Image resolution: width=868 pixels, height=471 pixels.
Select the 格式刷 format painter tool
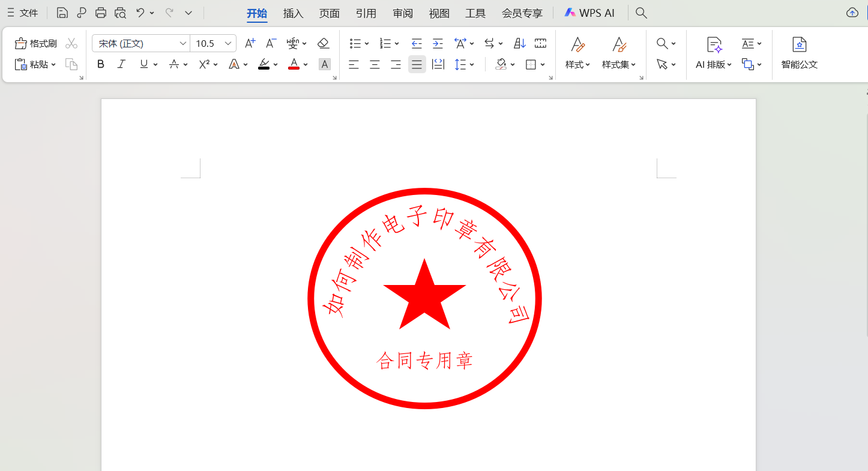[x=36, y=43]
